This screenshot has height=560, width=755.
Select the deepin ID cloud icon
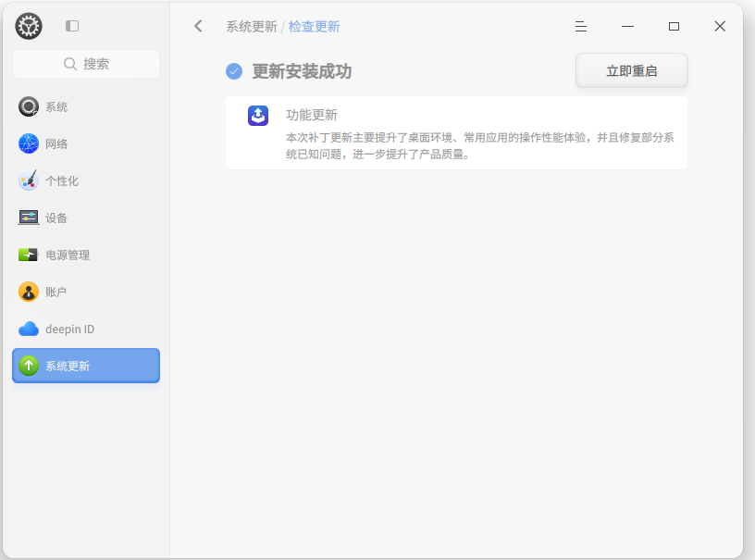(29, 329)
